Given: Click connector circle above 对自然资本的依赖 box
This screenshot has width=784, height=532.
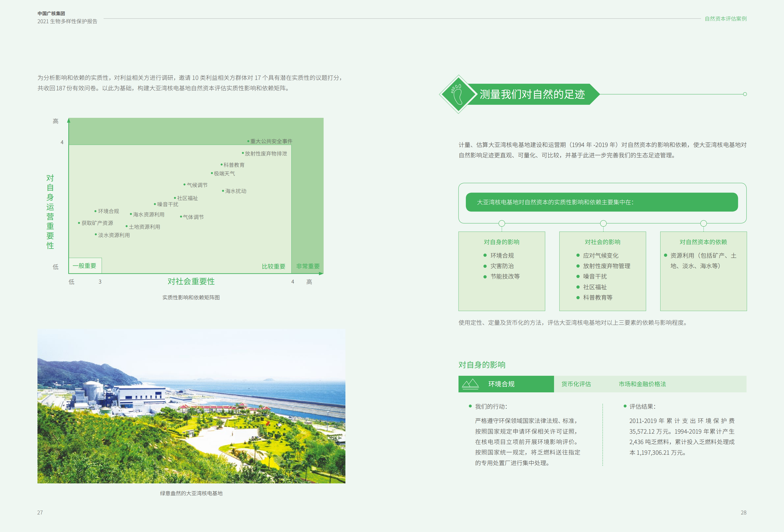Looking at the screenshot, I should [703, 223].
